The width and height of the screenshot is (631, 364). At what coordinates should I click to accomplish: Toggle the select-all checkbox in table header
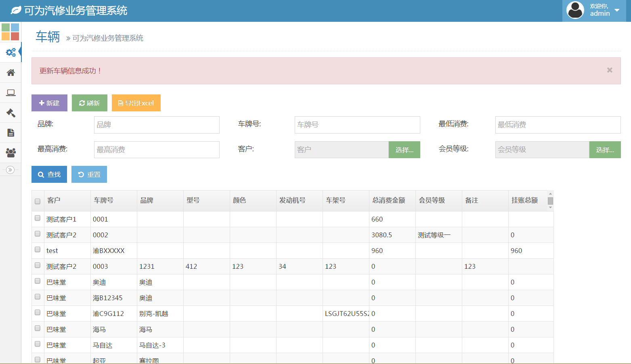tap(38, 201)
